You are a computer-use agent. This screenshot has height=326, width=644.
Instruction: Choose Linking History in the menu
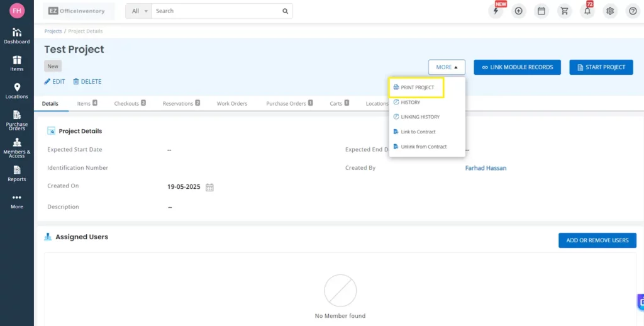(419, 117)
